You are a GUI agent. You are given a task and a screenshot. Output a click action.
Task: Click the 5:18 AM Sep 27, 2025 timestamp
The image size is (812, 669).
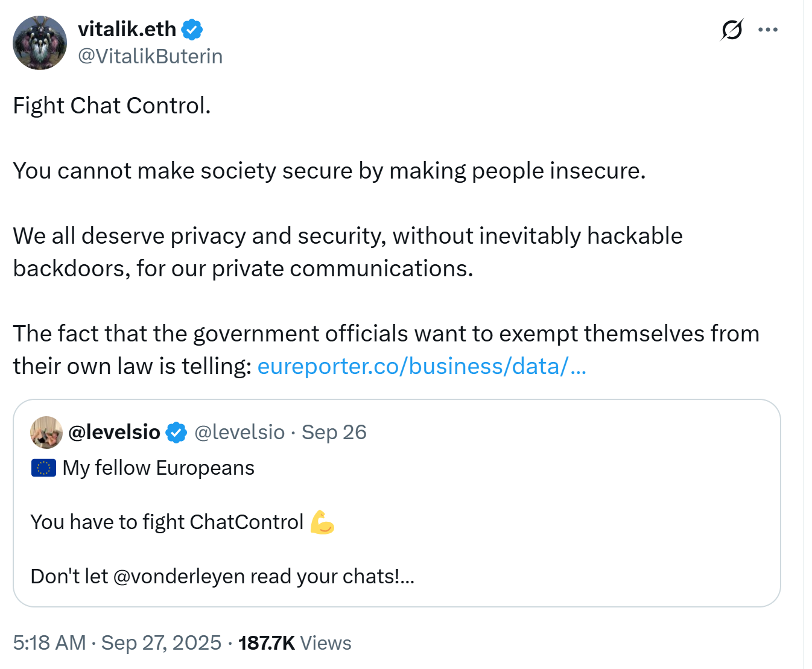point(117,643)
